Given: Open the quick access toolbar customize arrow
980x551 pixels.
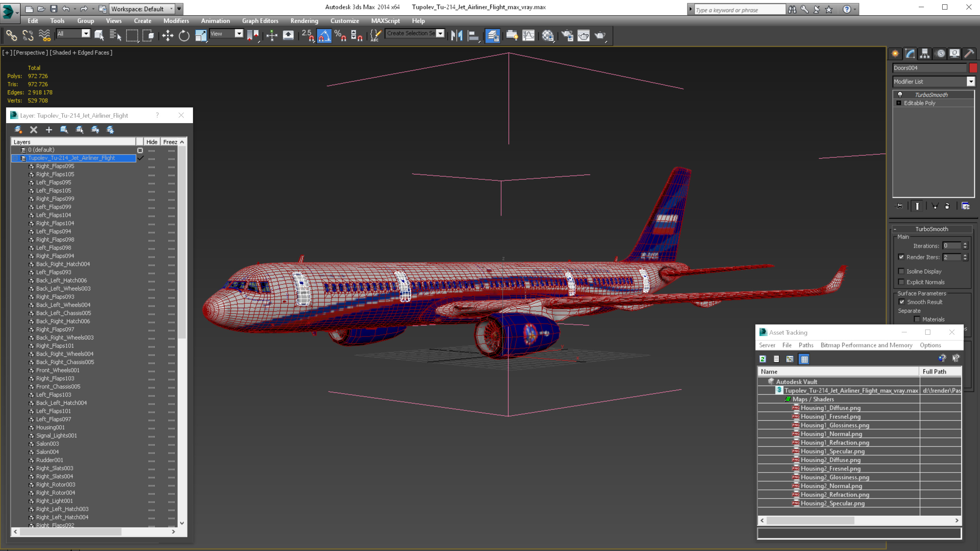Looking at the screenshot, I should pos(179,9).
